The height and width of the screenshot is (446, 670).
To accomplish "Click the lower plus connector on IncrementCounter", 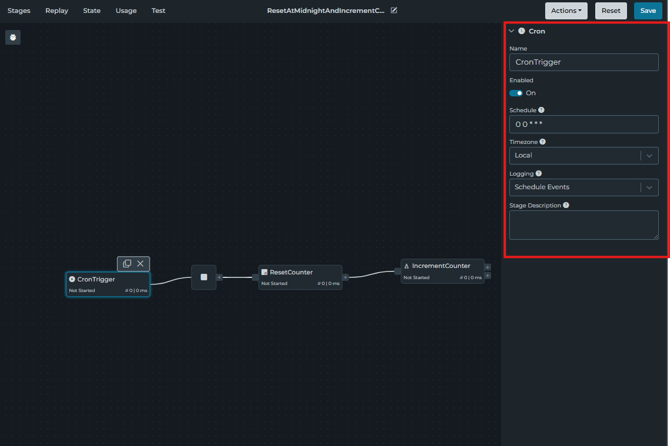I will (488, 276).
